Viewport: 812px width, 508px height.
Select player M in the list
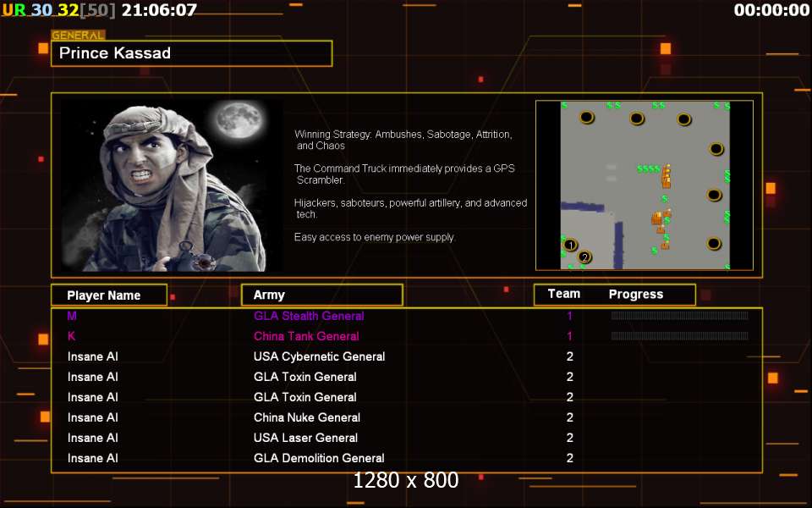[x=71, y=316]
